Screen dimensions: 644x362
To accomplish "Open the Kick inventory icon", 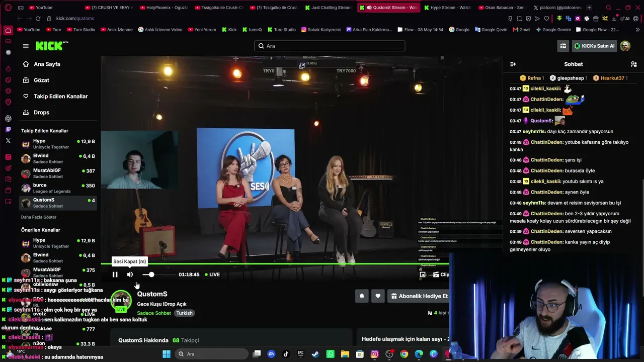I will point(563,46).
